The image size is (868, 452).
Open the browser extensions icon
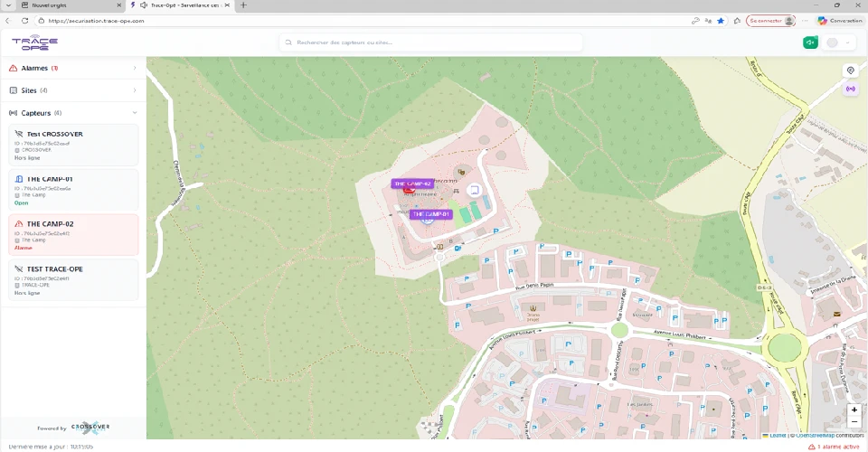[x=737, y=21]
